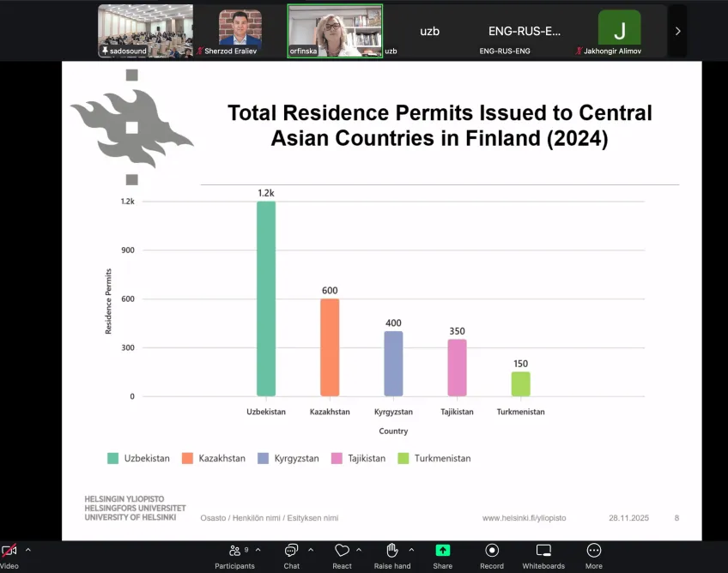Click the React emoji icon
Image resolution: width=728 pixels, height=573 pixels.
[x=343, y=550]
